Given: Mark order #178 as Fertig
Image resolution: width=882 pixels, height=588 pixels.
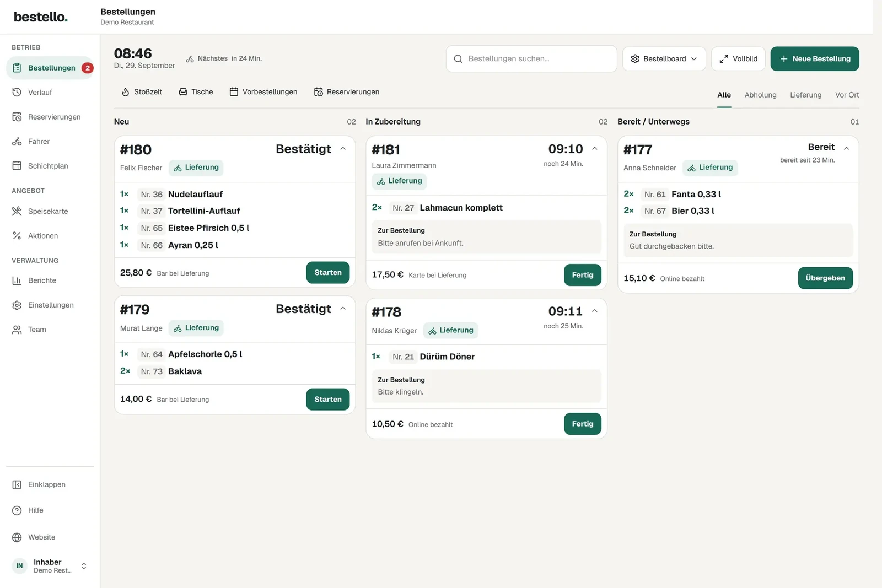Looking at the screenshot, I should coord(583,424).
